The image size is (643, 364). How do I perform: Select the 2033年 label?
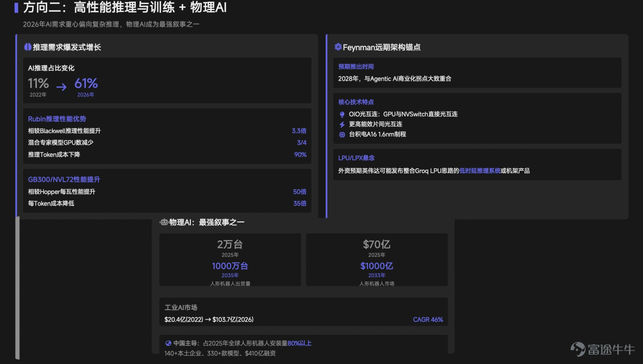click(377, 275)
